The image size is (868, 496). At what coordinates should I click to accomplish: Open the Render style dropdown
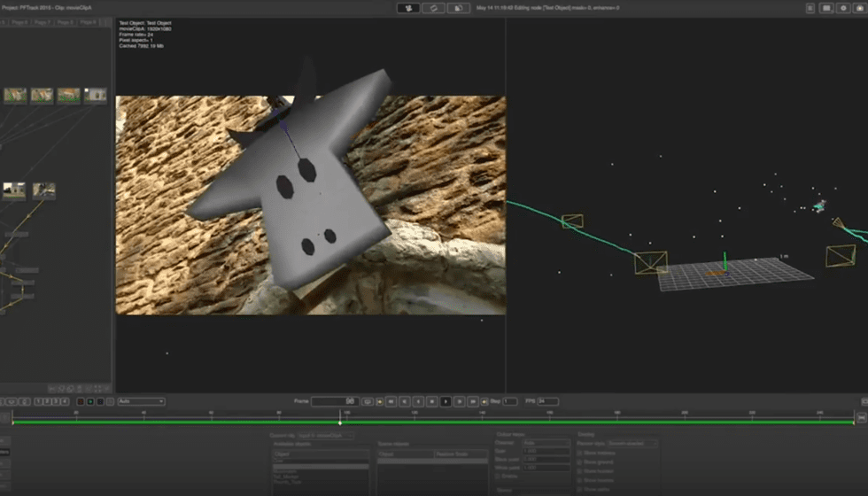point(632,443)
